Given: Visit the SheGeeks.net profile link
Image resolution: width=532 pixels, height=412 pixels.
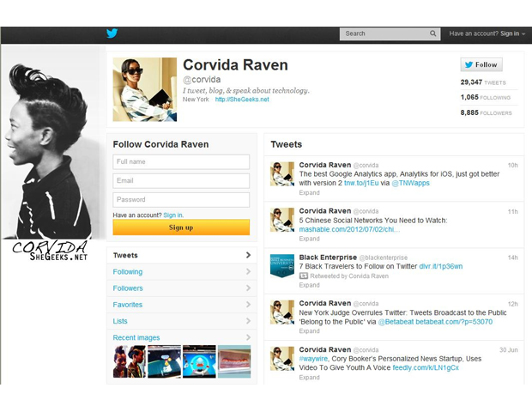Looking at the screenshot, I should (x=242, y=100).
